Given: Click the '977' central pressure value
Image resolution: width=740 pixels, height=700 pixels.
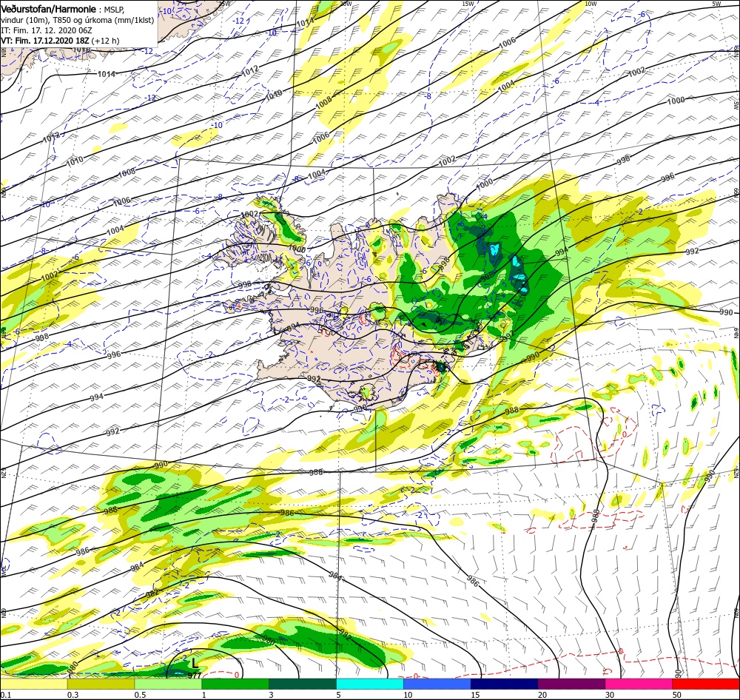Looking at the screenshot, I should point(195,675).
